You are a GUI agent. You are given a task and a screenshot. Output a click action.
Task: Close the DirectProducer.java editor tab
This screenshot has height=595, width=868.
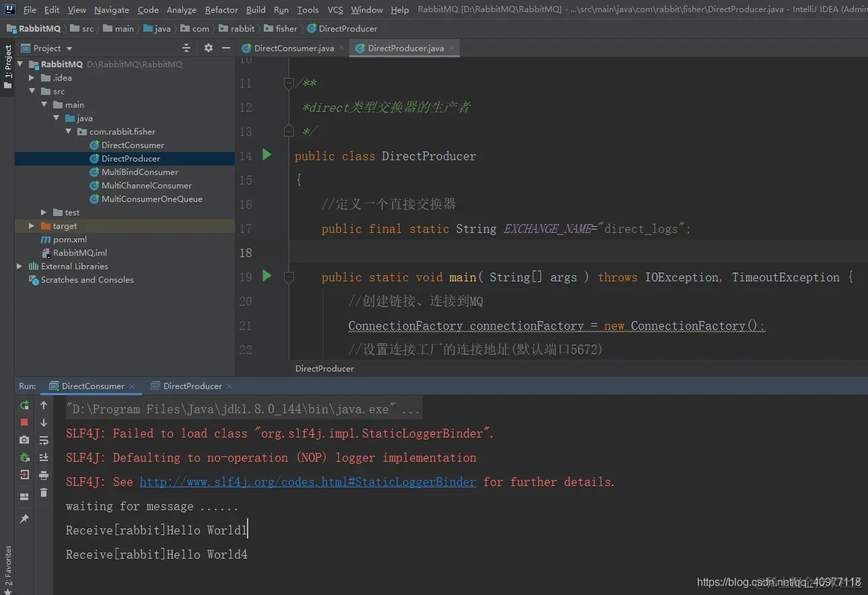[x=451, y=48]
